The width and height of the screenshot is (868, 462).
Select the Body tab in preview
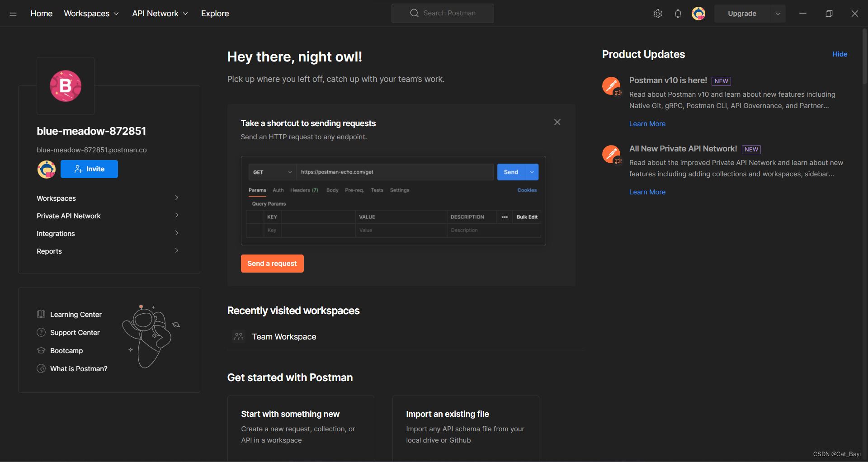pos(332,190)
